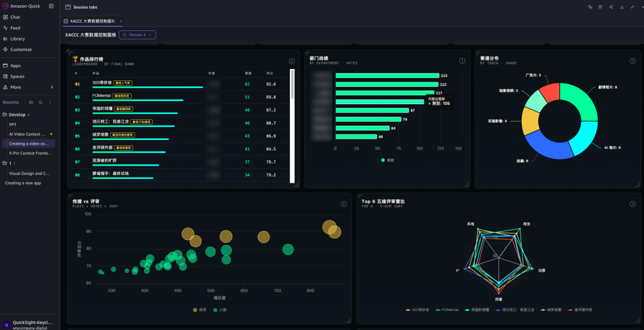Create a new folder in Recents

point(31,102)
